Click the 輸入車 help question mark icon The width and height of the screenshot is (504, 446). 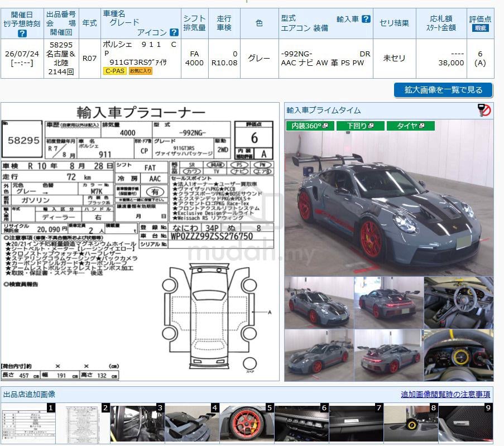click(366, 18)
